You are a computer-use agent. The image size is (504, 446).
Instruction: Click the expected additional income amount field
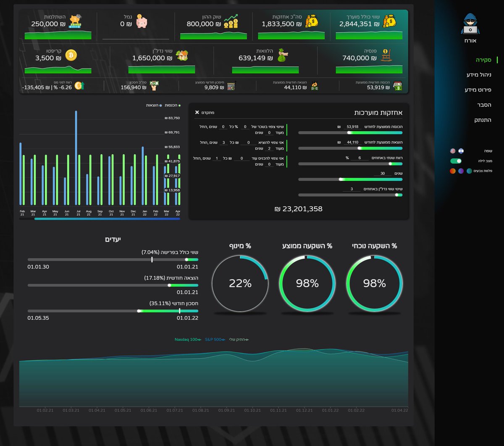(x=241, y=158)
